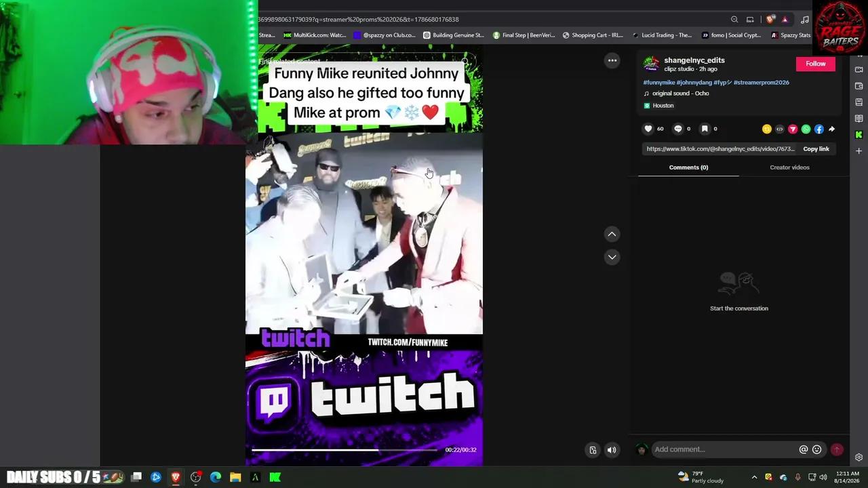This screenshot has width=868, height=488.
Task: Open MultiKick.com bookmark
Action: pos(315,35)
